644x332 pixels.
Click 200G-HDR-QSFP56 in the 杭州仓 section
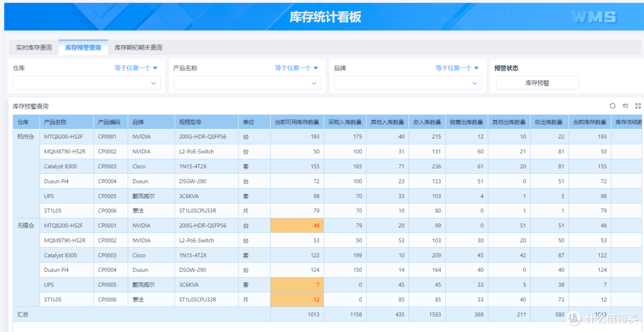click(x=203, y=137)
